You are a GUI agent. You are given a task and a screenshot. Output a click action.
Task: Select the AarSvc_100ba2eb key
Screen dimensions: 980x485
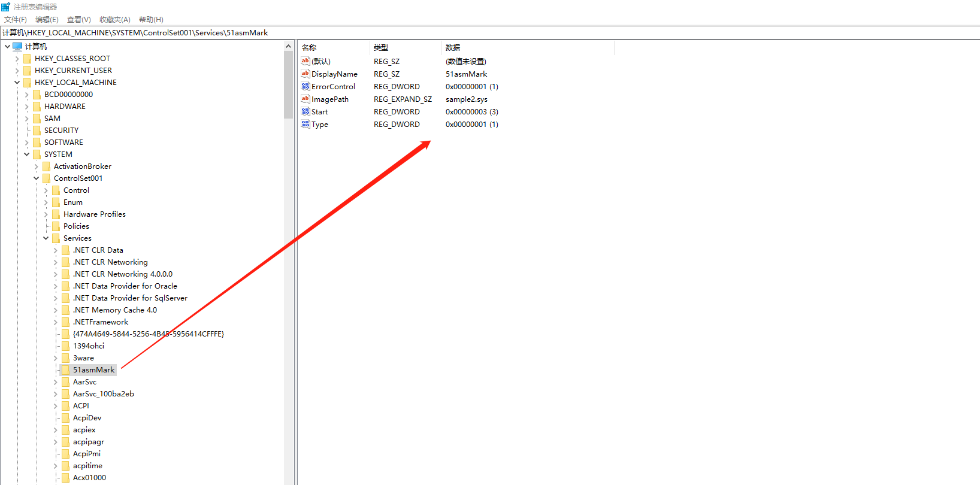click(x=103, y=394)
